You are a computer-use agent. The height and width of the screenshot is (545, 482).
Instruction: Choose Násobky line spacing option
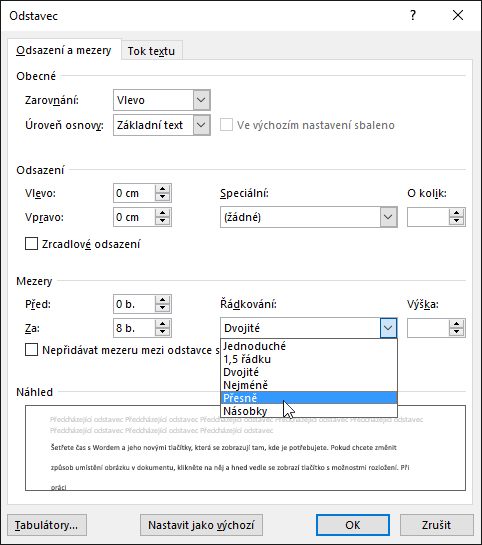[x=309, y=411]
